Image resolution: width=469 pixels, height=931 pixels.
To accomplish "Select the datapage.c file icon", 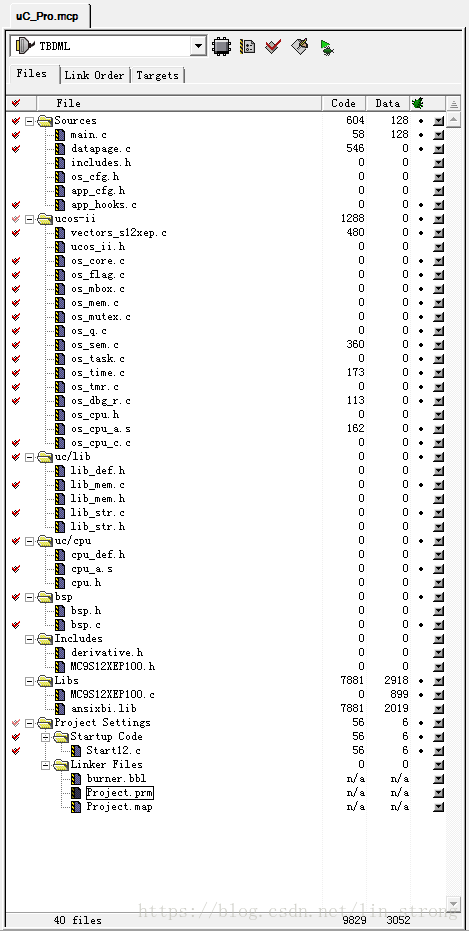I will click(x=60, y=148).
